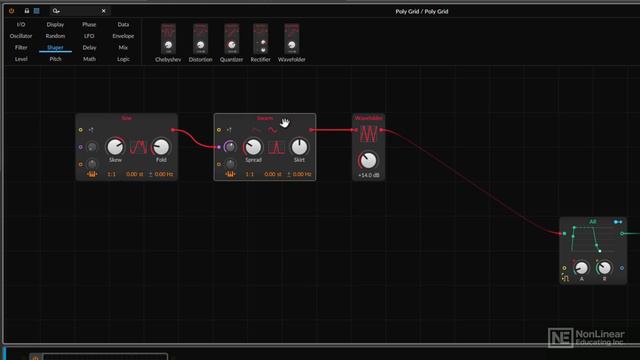Screen dimensions: 640x360
Task: Click the Wavefolder +14.0 dB value
Action: coord(369,175)
